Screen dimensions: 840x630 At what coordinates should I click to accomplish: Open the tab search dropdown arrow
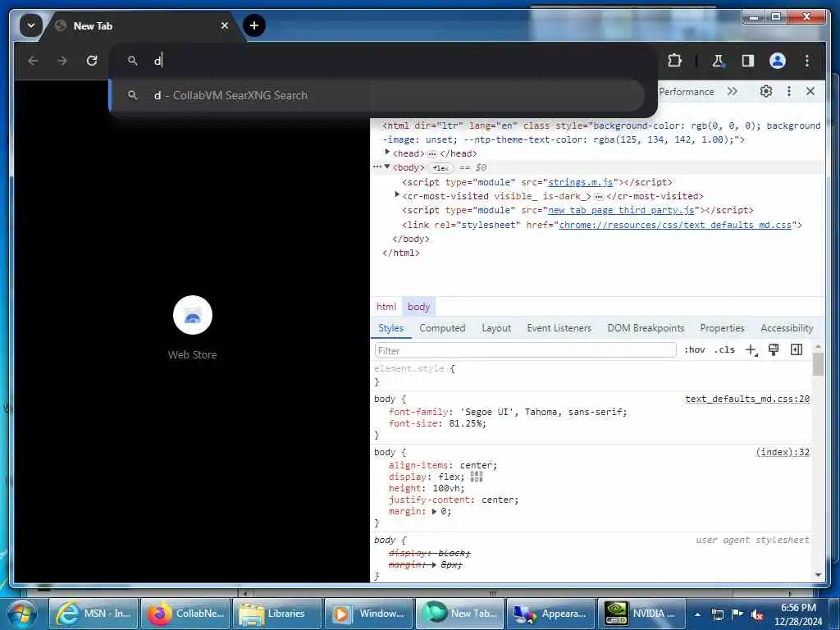[x=30, y=25]
